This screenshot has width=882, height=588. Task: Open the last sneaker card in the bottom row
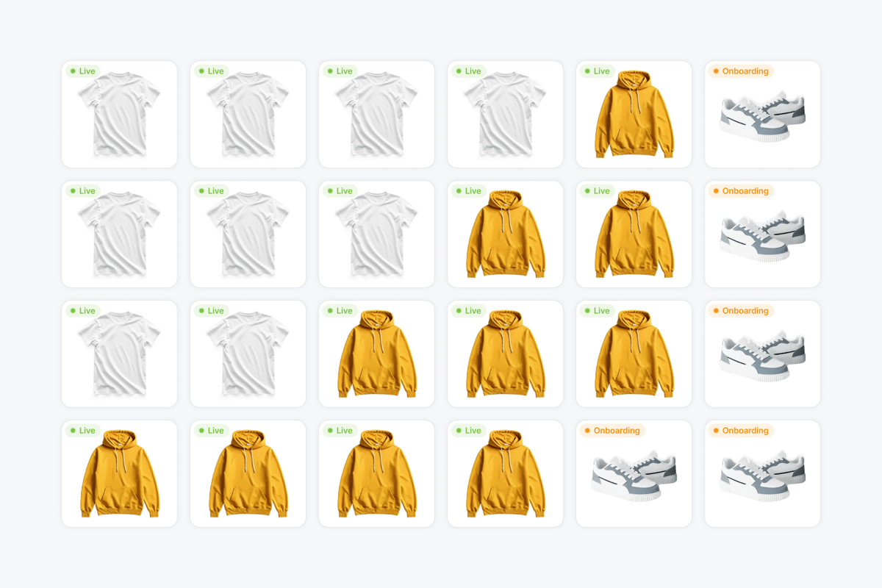click(x=762, y=473)
